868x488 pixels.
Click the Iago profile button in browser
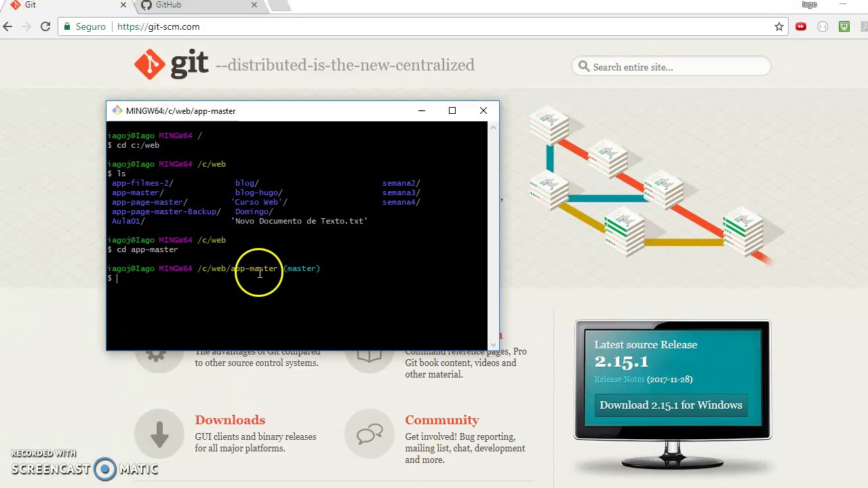coord(810,5)
